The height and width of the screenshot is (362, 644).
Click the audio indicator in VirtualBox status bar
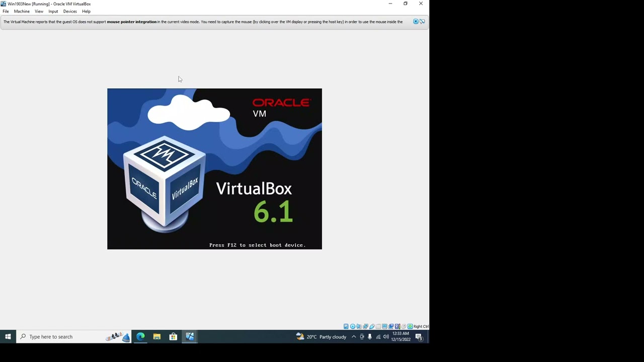(359, 327)
